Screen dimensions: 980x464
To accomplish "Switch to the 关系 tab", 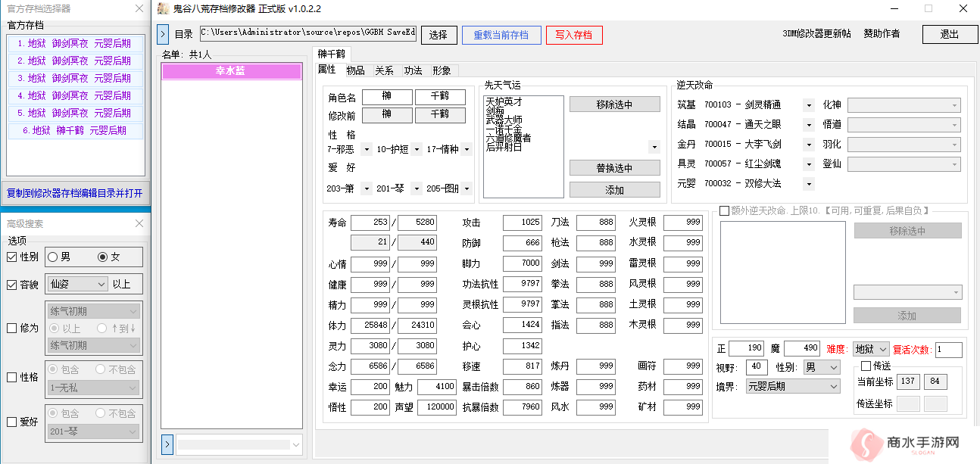I will tap(384, 70).
